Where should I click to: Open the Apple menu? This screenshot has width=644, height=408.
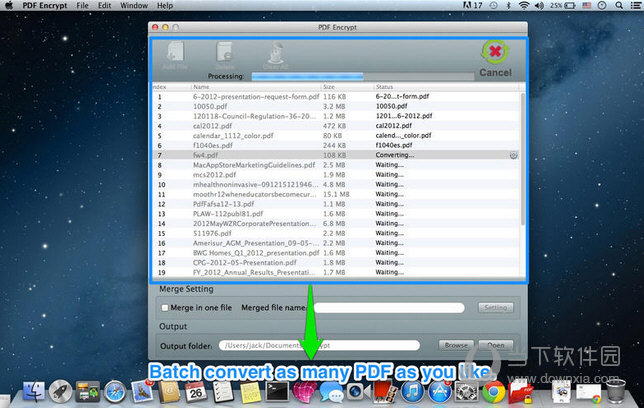point(8,5)
